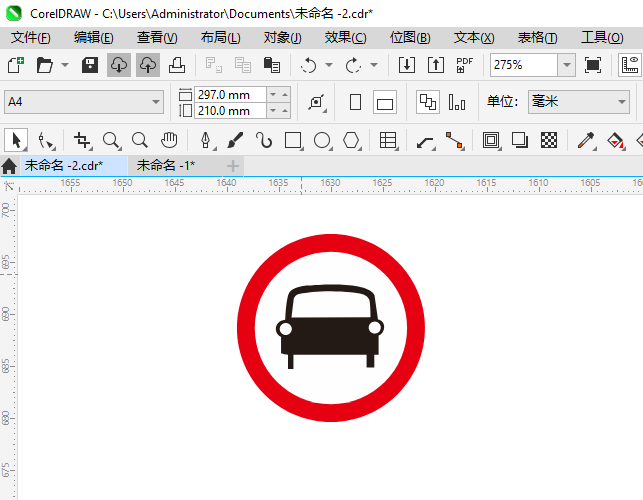The height and width of the screenshot is (500, 643).
Task: Toggle the Current page layout button
Action: (457, 102)
